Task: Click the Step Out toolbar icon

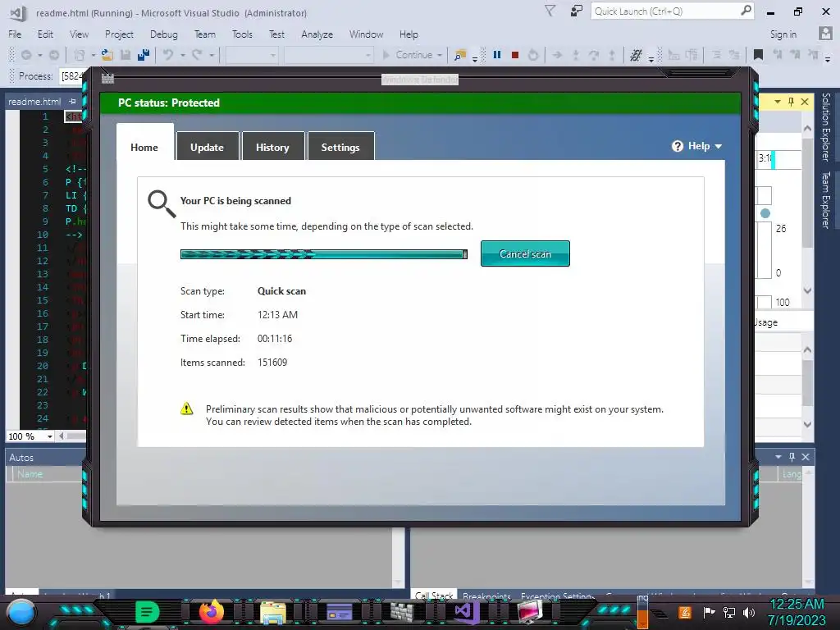Action: pyautogui.click(x=612, y=55)
